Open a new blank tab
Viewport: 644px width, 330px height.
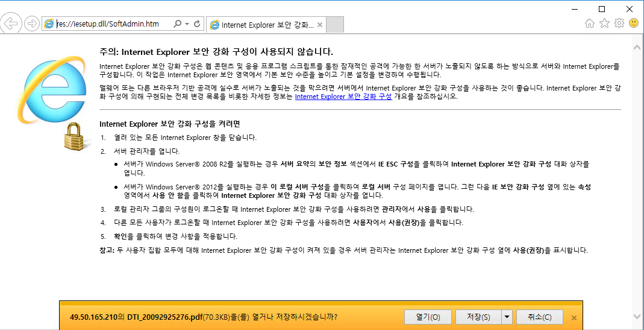click(335, 25)
